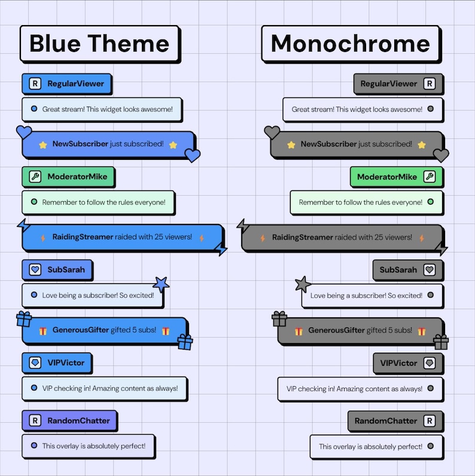This screenshot has width=475, height=476.
Task: Select the wrench badge beside ModeratorMike in Blue Theme
Action: tap(35, 177)
